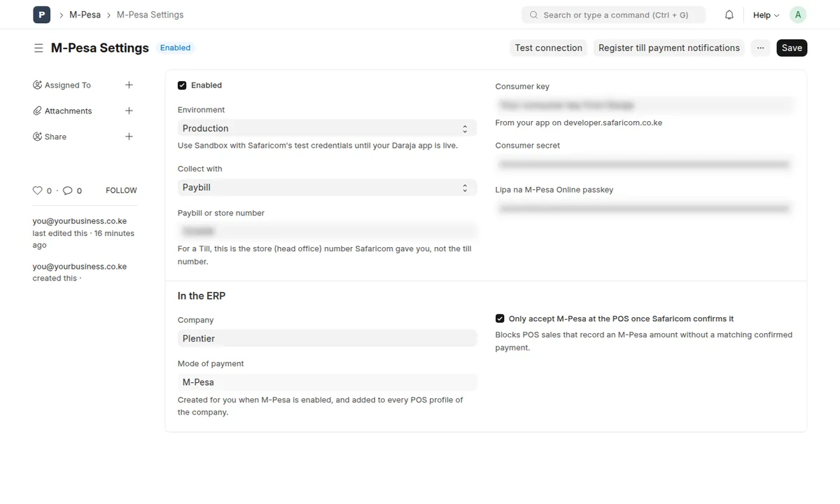Viewport: 840px width, 504px height.
Task: Click the Assigned To user icon
Action: tap(38, 85)
